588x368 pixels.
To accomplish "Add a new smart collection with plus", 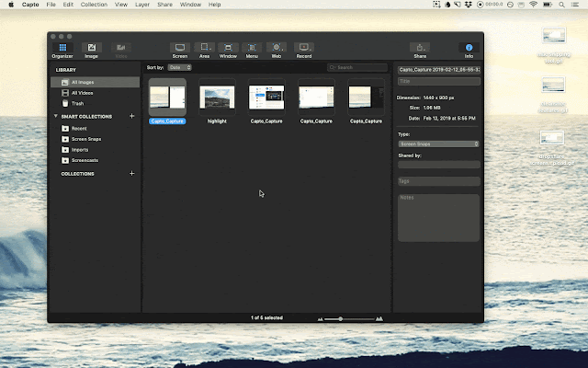I will pyautogui.click(x=132, y=116).
